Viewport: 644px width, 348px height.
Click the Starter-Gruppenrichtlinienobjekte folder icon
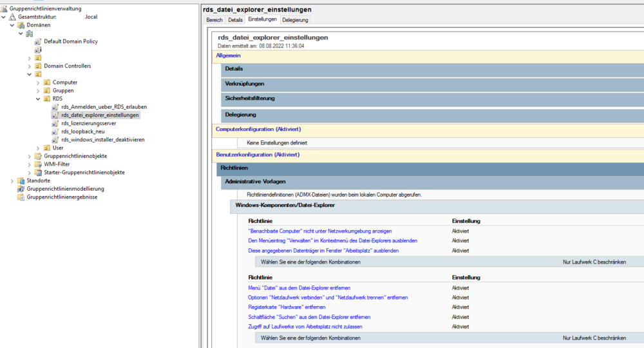click(x=38, y=173)
